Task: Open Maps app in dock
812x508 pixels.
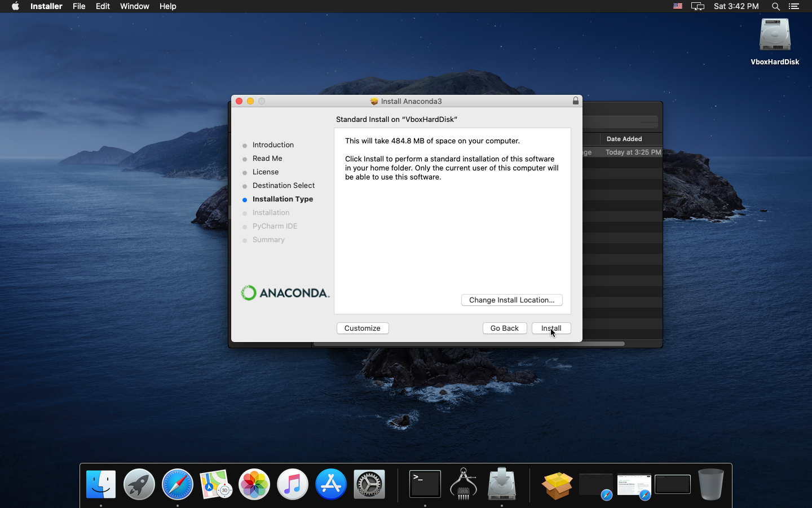Action: click(216, 484)
